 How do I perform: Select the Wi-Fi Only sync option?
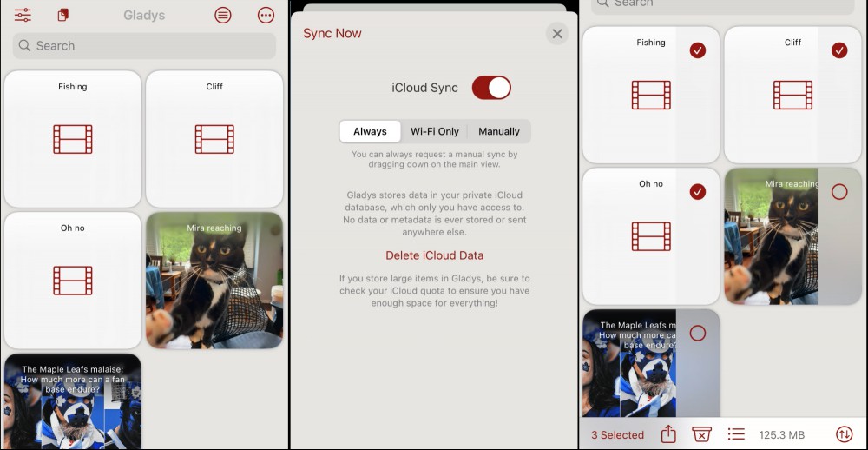pos(435,131)
